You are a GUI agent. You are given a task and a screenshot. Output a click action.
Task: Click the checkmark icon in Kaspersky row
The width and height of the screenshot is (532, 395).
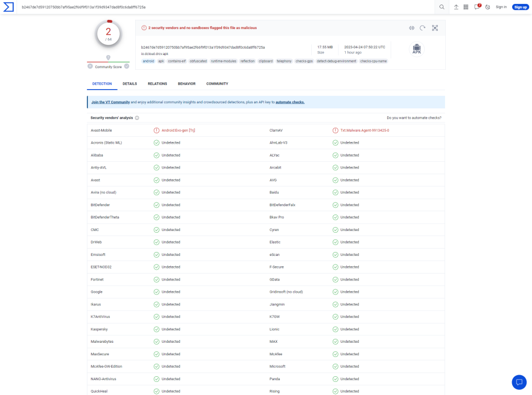(x=156, y=329)
